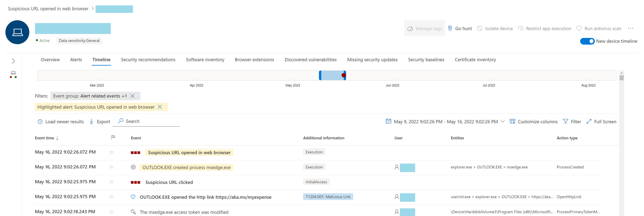Click Restrict app execution
The width and height of the screenshot is (644, 216).
(544, 29)
